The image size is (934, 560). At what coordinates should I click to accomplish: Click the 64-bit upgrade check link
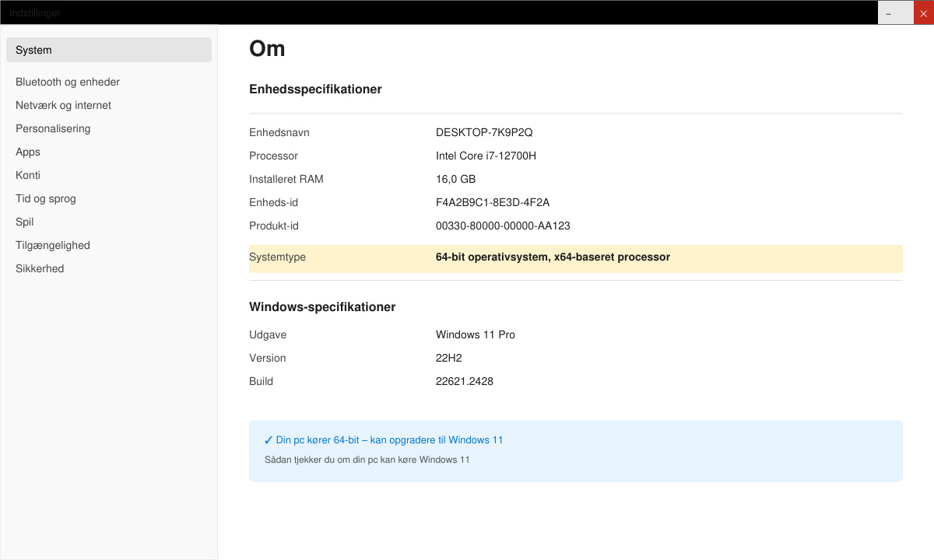389,440
